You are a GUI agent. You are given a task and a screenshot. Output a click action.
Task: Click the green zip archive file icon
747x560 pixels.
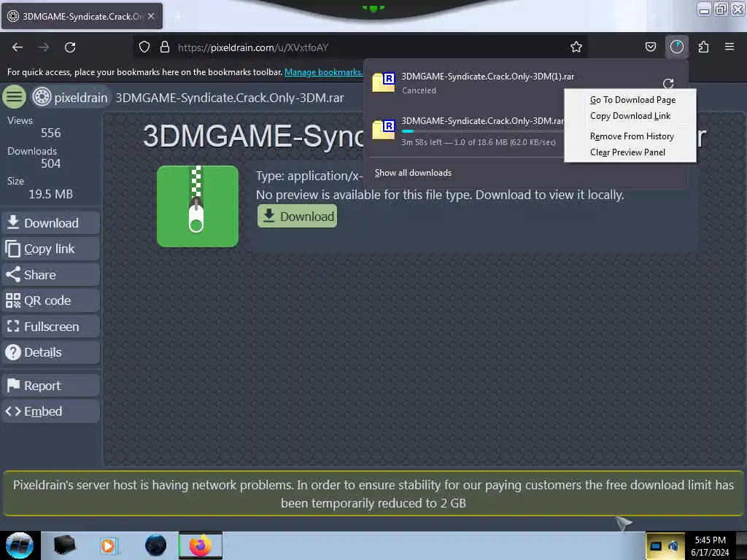(x=198, y=206)
